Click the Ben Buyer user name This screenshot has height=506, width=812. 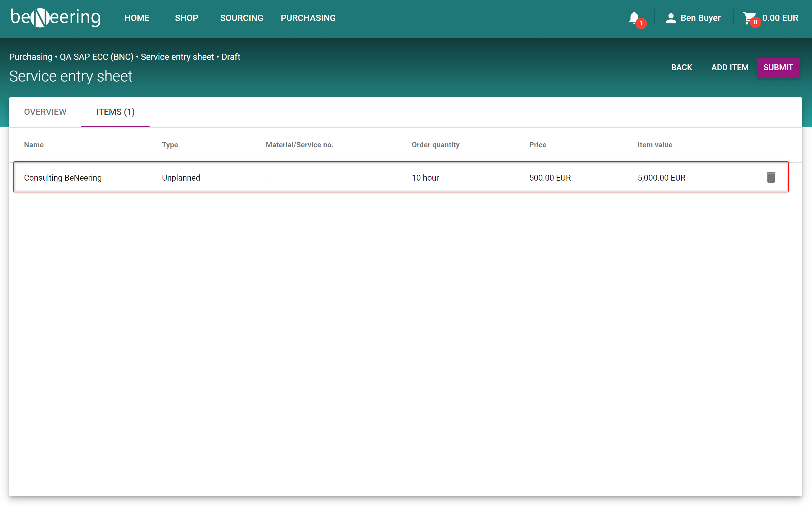(x=700, y=18)
